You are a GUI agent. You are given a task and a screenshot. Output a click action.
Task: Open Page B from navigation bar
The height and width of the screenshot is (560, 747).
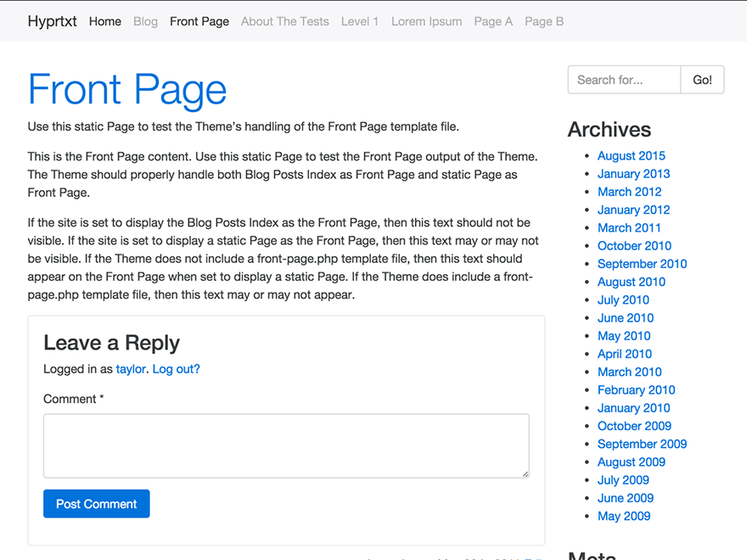click(544, 21)
